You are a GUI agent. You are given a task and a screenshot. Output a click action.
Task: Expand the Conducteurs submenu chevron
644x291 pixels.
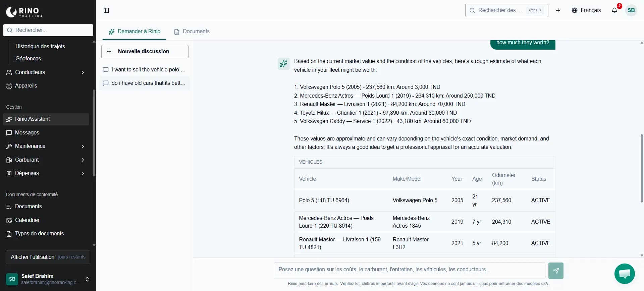83,72
